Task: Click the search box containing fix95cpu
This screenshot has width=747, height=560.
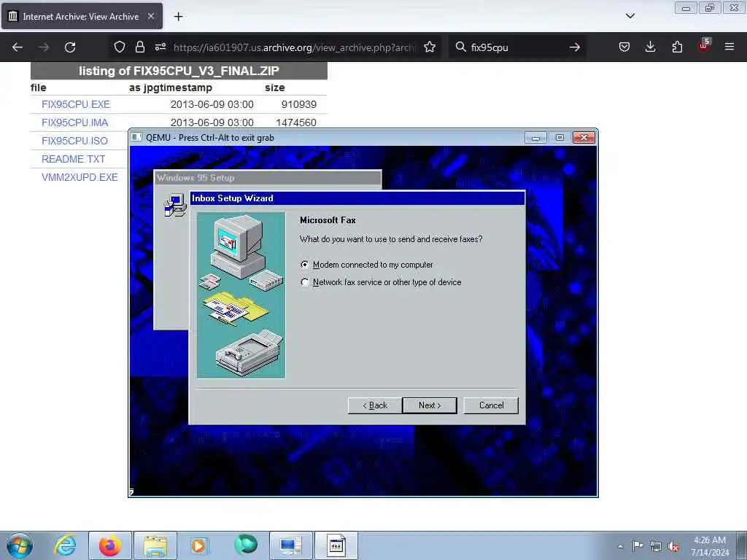Action: tap(517, 47)
